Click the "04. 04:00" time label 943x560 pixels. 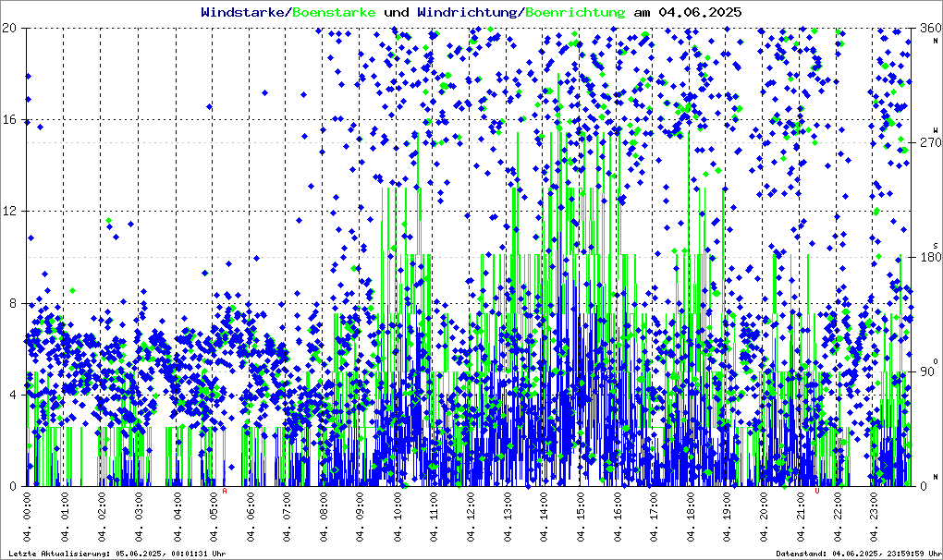pos(177,517)
